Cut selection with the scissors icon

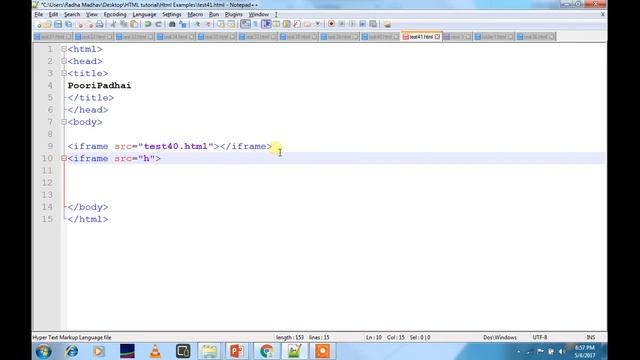(113, 24)
